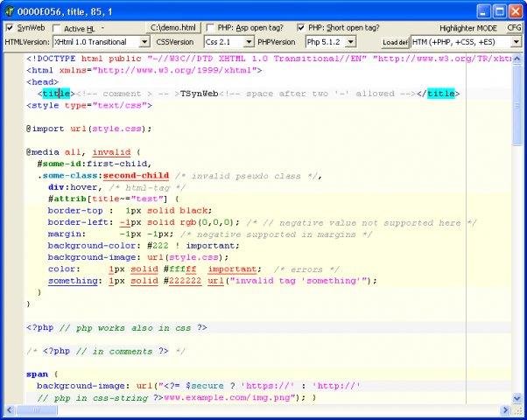Click '#attrib[title~="test"]' selector

click(x=108, y=199)
